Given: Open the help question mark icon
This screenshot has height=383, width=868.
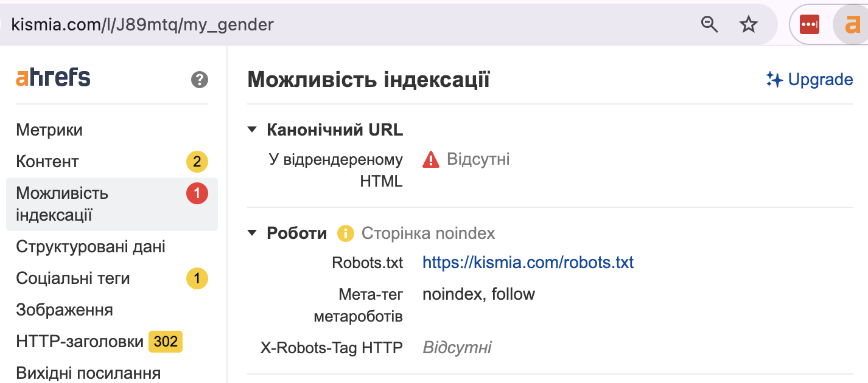Looking at the screenshot, I should pos(199,80).
